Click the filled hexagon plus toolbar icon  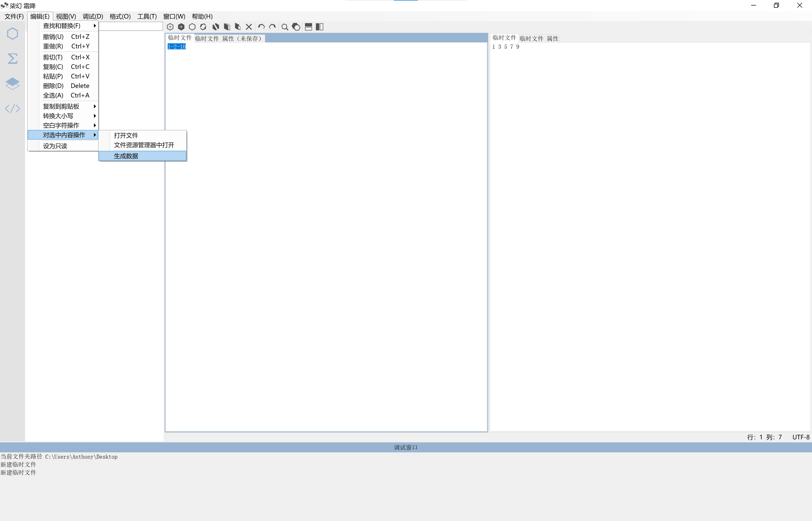pos(181,27)
